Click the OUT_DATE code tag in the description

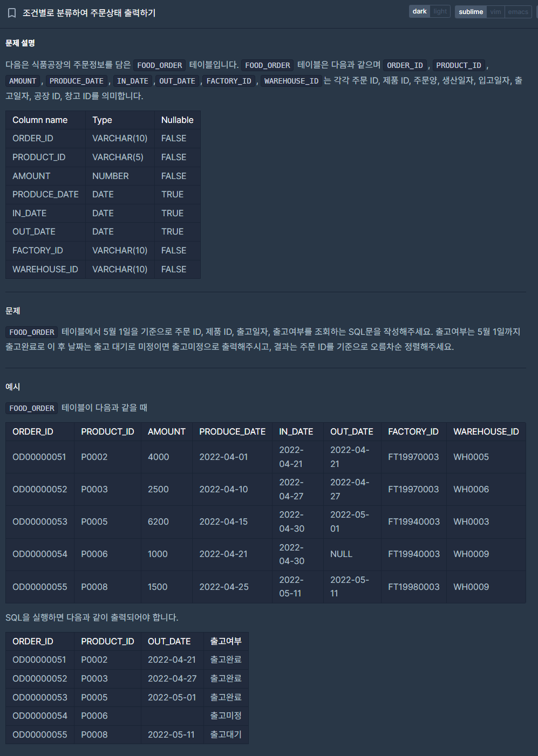(x=177, y=81)
